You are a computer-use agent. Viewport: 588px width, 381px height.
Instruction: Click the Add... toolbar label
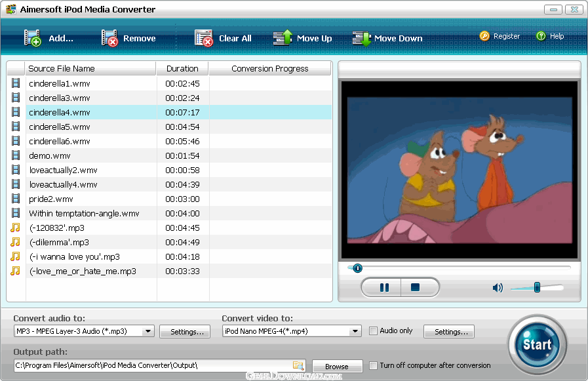(61, 38)
